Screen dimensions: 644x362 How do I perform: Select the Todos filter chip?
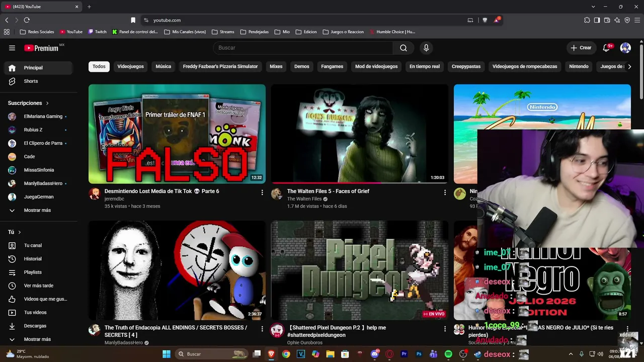[x=99, y=66]
